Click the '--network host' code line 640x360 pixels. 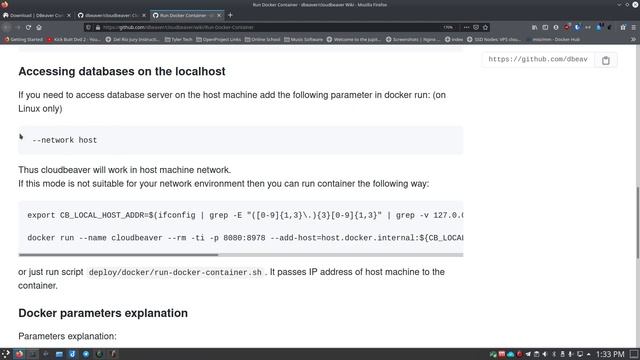tap(64, 140)
